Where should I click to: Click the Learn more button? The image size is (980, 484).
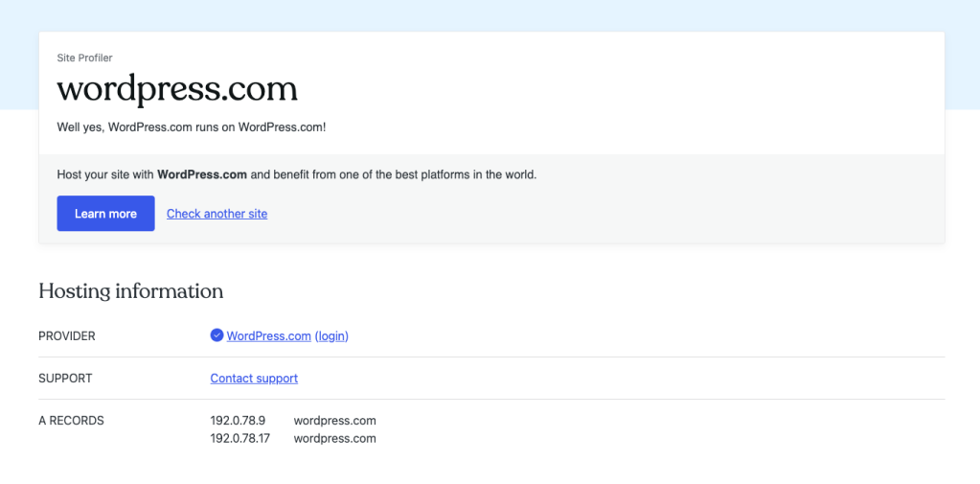105,213
